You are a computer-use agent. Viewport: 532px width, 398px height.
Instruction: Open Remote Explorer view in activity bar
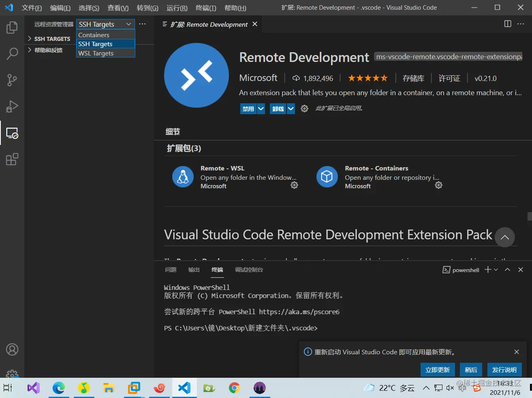tap(12, 133)
